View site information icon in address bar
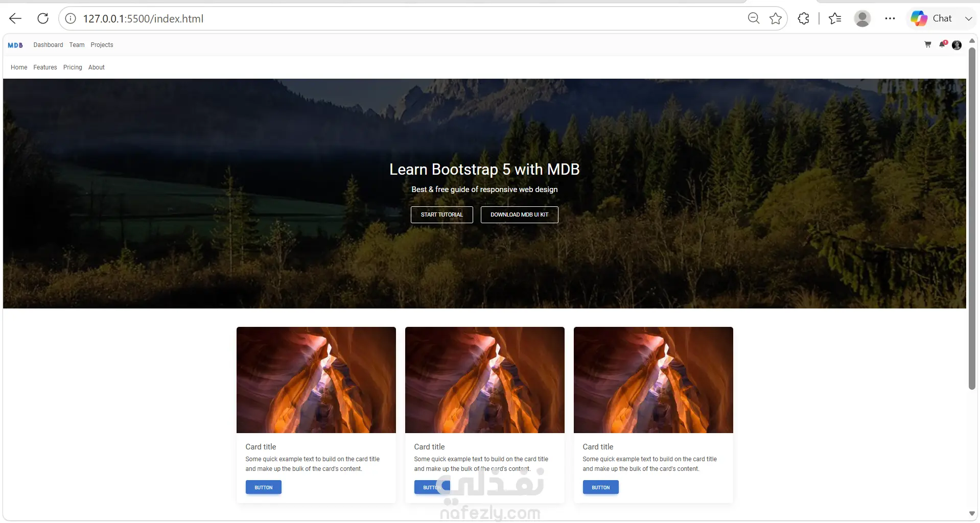Screen dimensions: 980x523 click(71, 19)
